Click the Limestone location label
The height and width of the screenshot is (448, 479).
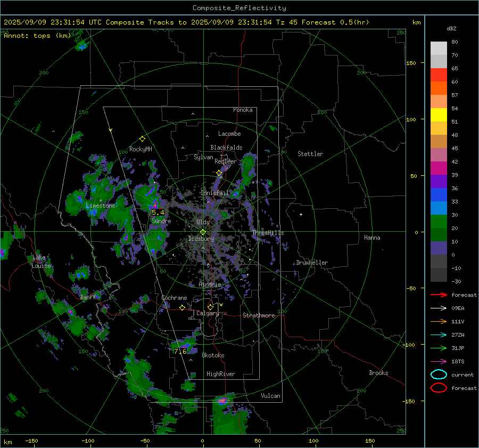pos(101,206)
